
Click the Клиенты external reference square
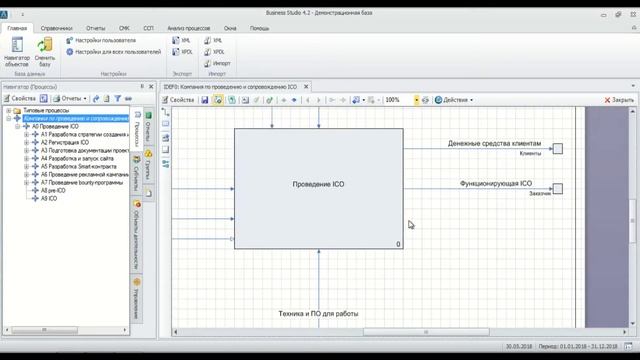coord(558,149)
